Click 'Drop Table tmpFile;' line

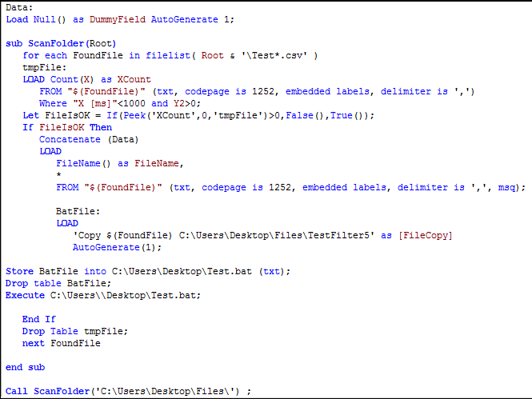click(x=75, y=332)
